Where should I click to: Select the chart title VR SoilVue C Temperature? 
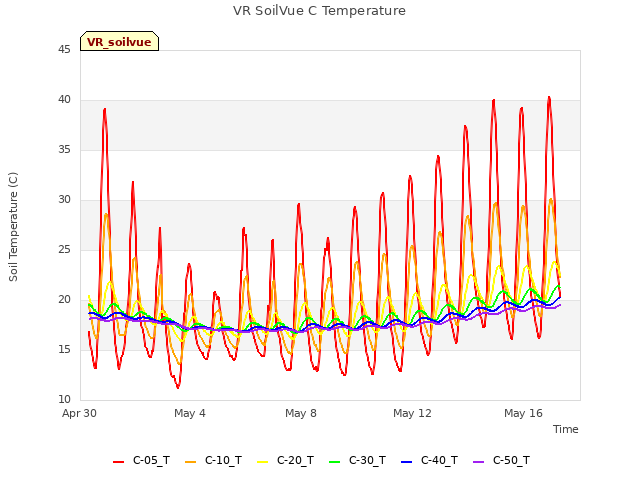320,11
